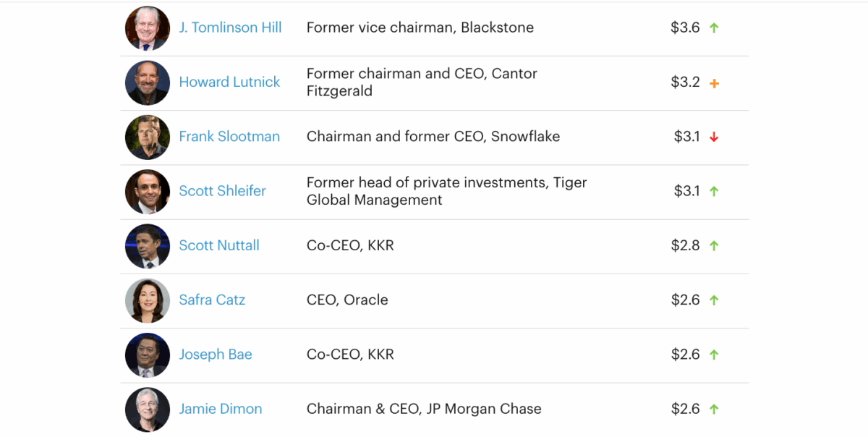Click Howard Lutnick's portrait photo
This screenshot has width=868, height=437.
[x=147, y=82]
